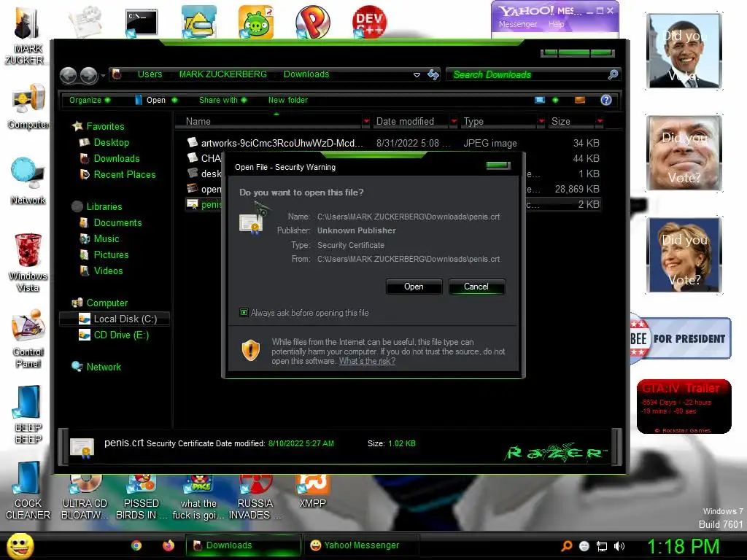The width and height of the screenshot is (747, 560).
Task: Click the Users breadcrumb in address bar
Action: point(150,74)
